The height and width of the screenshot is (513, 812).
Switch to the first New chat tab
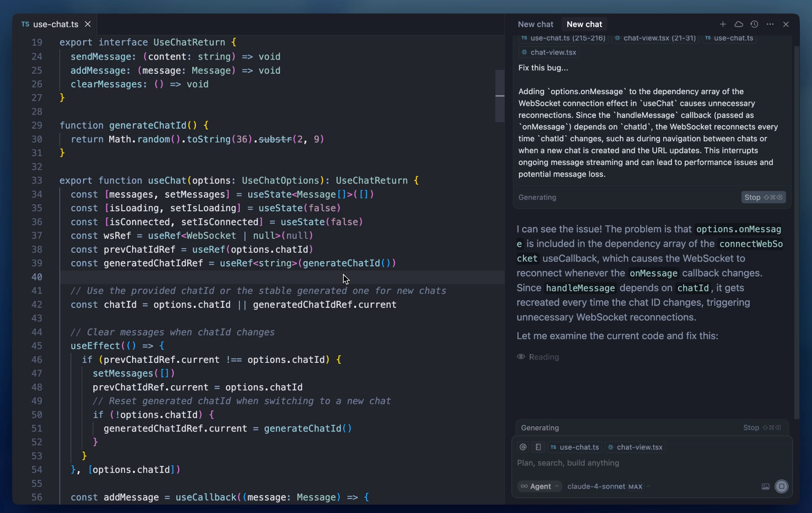535,24
